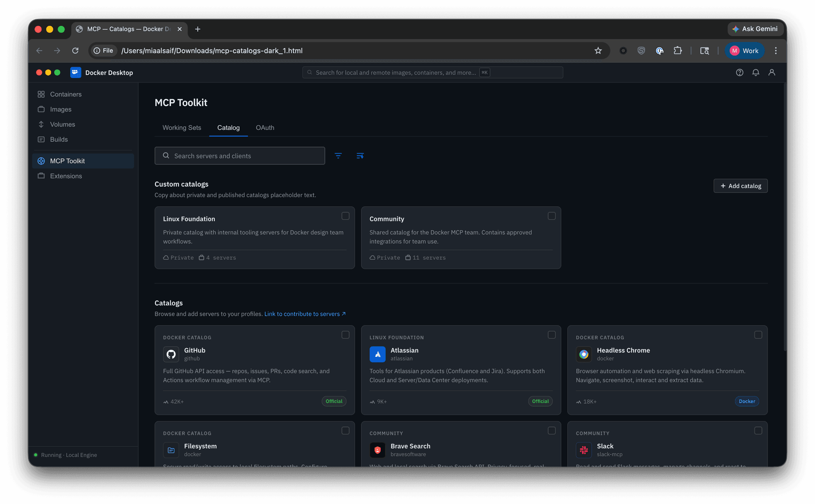Select the Headless Chrome server checkbox

(x=758, y=335)
